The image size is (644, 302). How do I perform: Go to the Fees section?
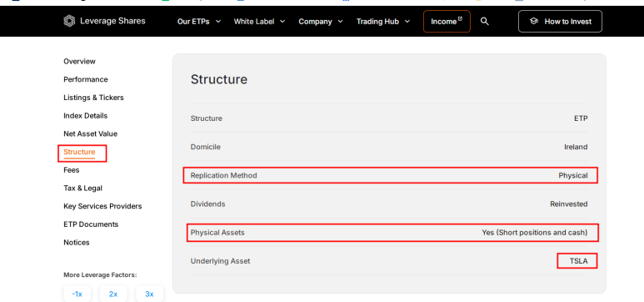pos(72,170)
